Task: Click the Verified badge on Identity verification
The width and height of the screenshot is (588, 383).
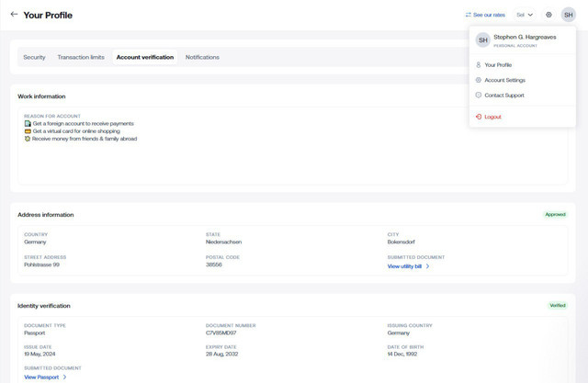Action: 555,305
